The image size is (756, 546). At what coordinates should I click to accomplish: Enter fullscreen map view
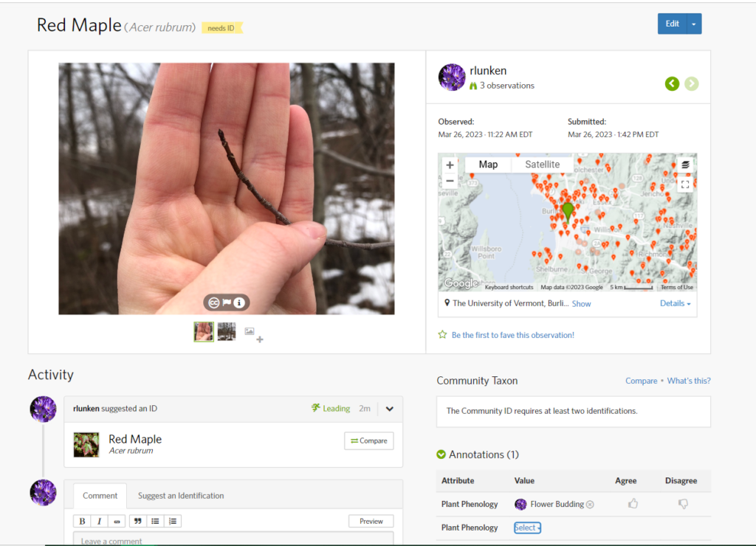[x=685, y=184]
